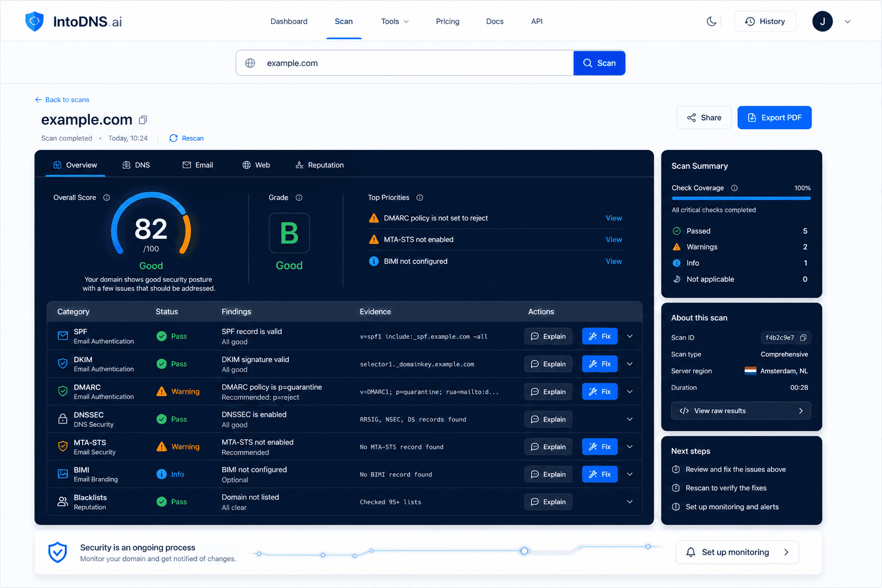Click the Passed checkmark icon in summary
882x588 pixels.
click(676, 231)
